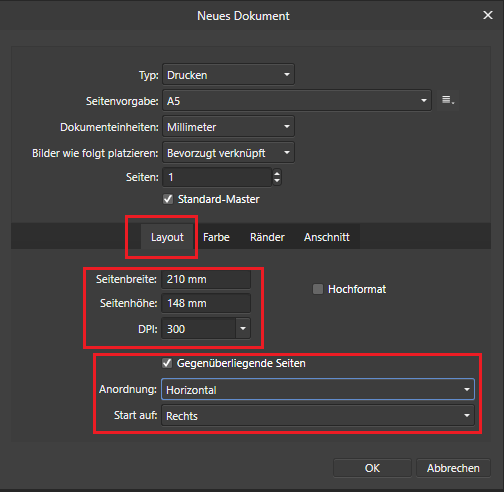Increase the Seiten page count stepper

pyautogui.click(x=277, y=173)
